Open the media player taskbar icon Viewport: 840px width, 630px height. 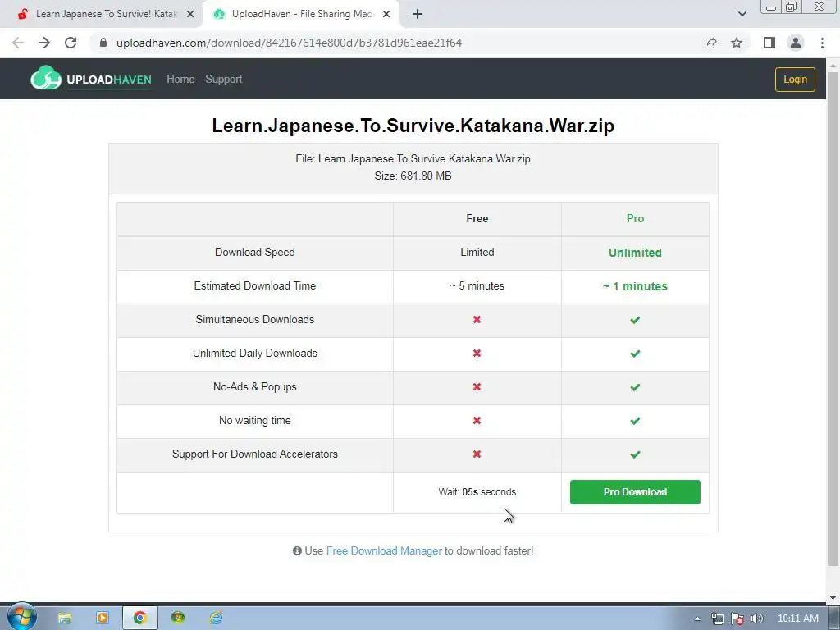(x=102, y=618)
